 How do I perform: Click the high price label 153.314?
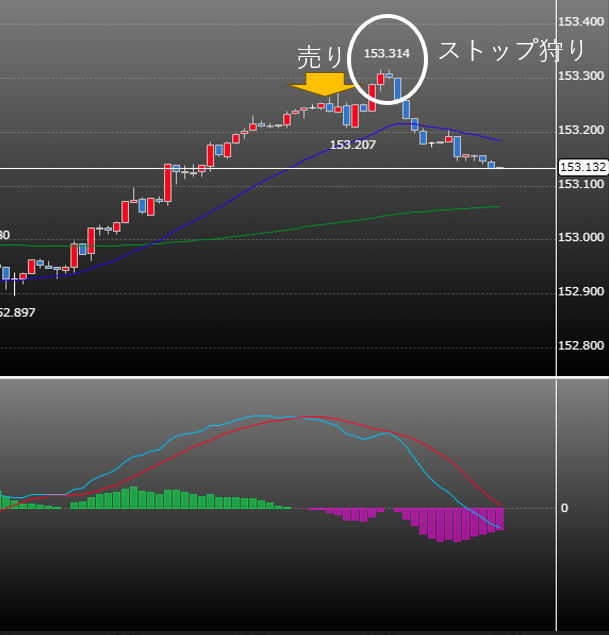click(x=387, y=53)
